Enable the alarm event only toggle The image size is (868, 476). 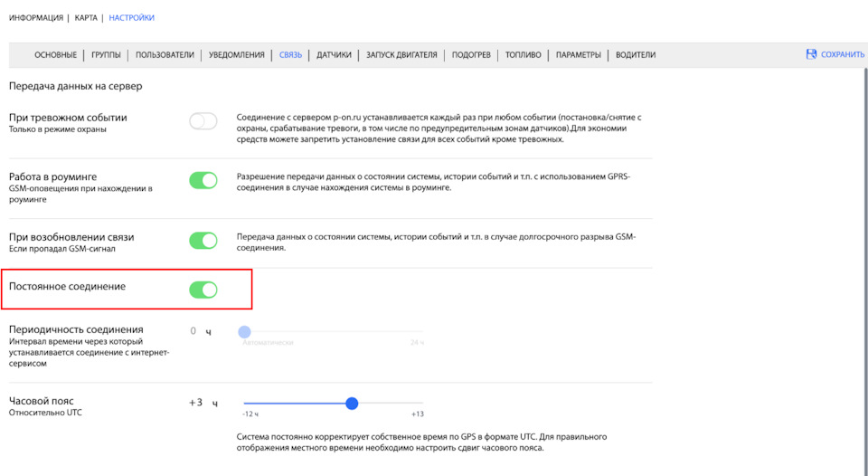pos(203,121)
